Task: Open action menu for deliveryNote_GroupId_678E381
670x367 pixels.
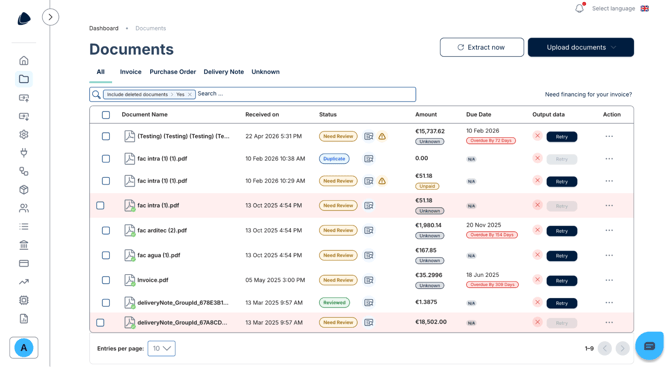Action: (x=609, y=302)
